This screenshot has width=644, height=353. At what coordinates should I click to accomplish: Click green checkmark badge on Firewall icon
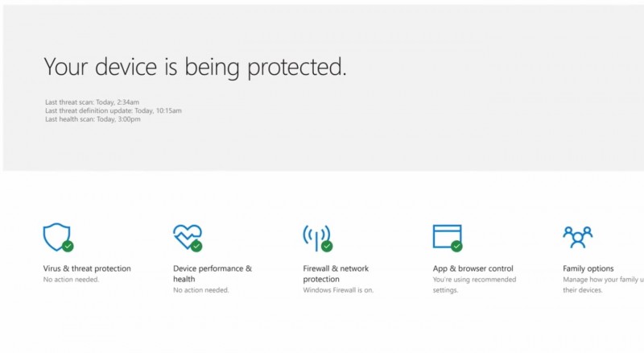[x=327, y=247]
